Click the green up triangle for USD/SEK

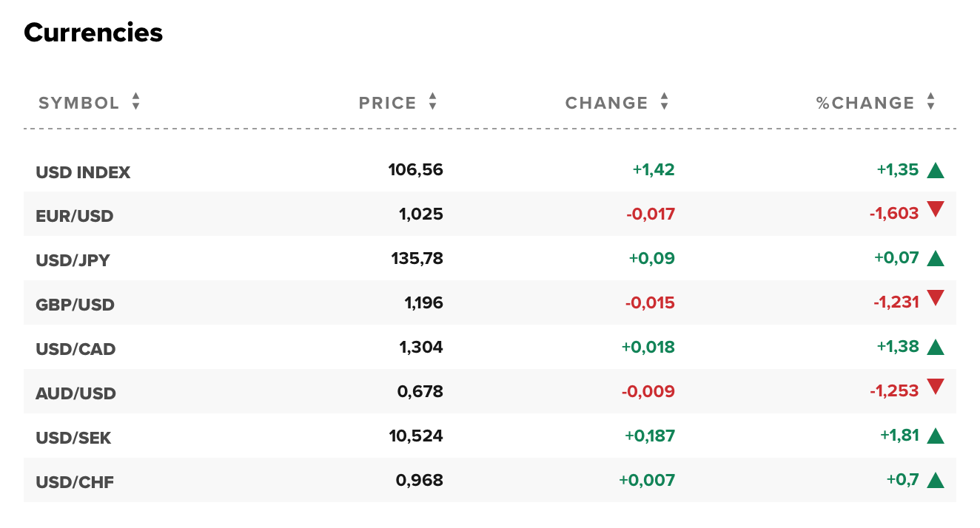(x=936, y=436)
